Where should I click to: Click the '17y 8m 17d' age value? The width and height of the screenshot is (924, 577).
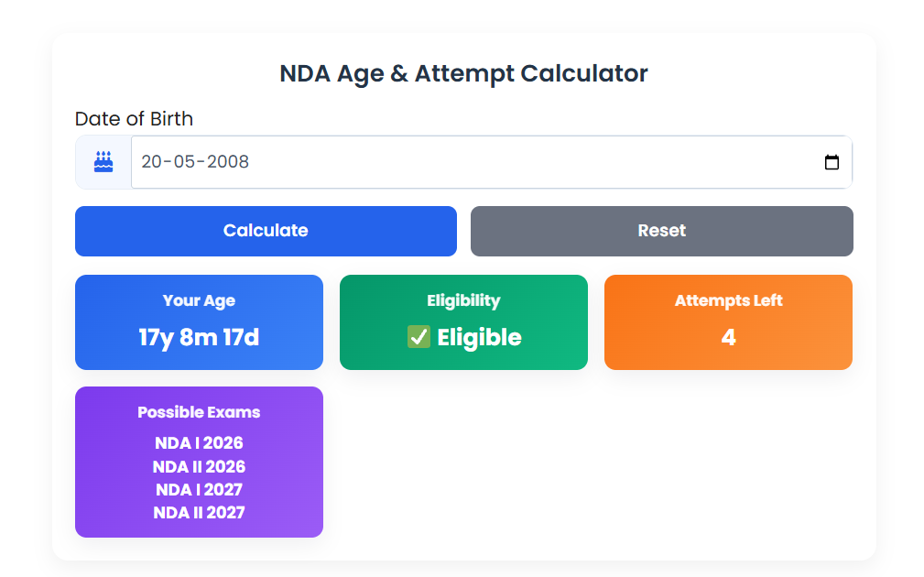pyautogui.click(x=199, y=337)
